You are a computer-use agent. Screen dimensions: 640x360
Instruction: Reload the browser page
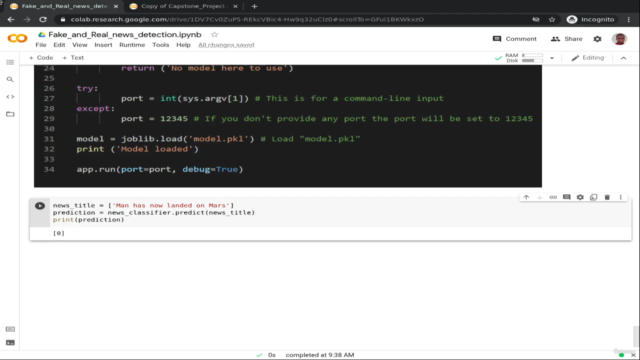pyautogui.click(x=43, y=19)
